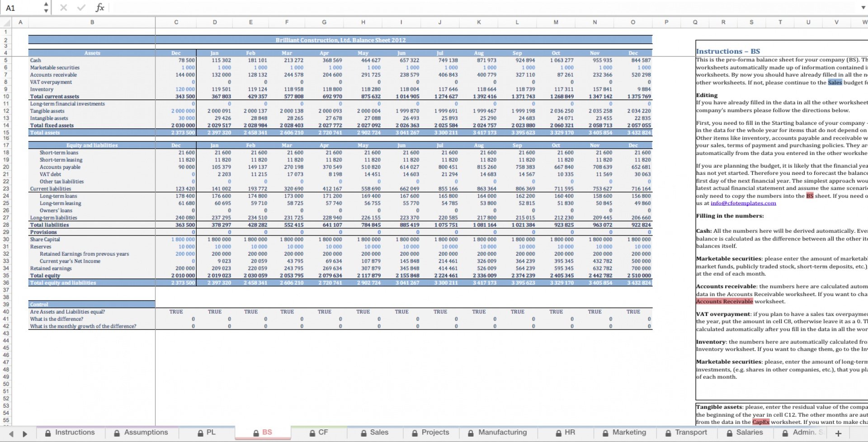The image size is (868, 442).
Task: Add a new sheet with plus button
Action: tap(838, 433)
